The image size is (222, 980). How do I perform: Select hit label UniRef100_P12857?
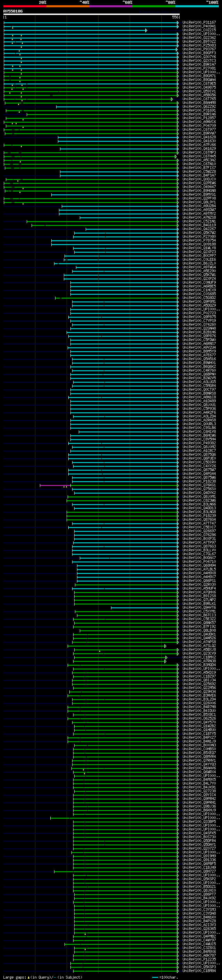pos(199,118)
